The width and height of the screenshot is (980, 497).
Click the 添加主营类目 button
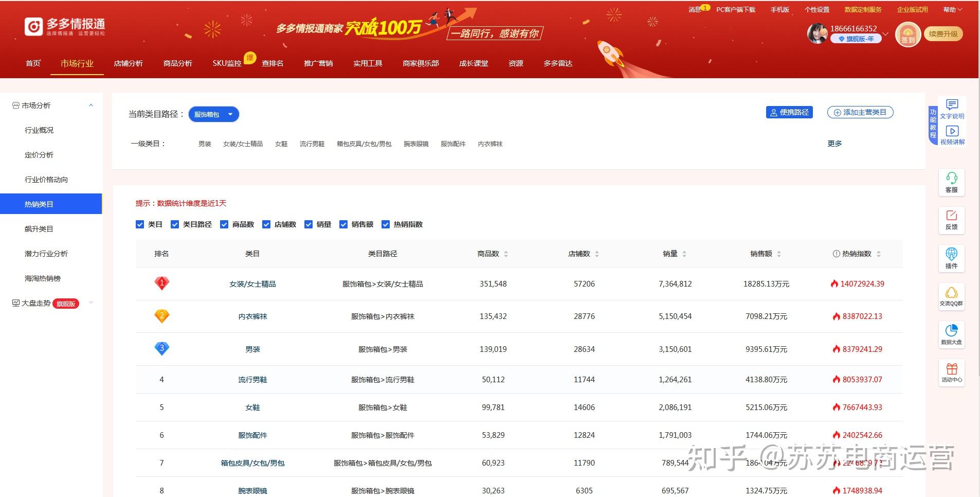click(860, 112)
